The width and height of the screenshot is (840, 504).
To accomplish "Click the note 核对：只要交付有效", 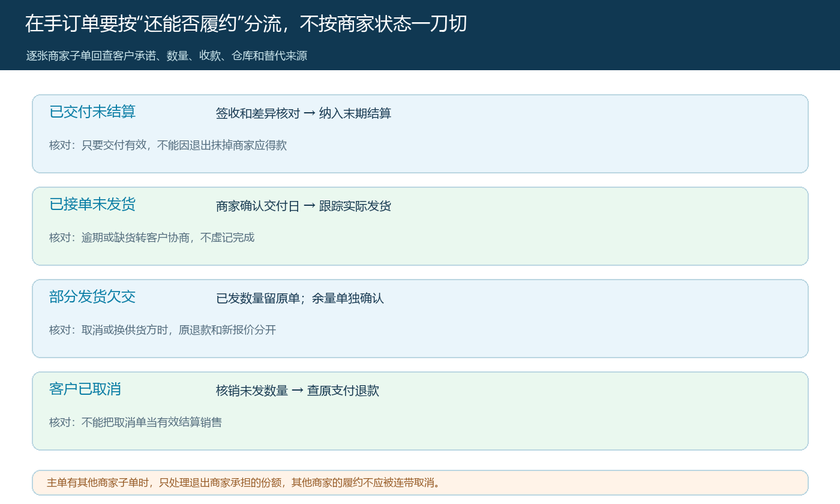I will point(168,145).
